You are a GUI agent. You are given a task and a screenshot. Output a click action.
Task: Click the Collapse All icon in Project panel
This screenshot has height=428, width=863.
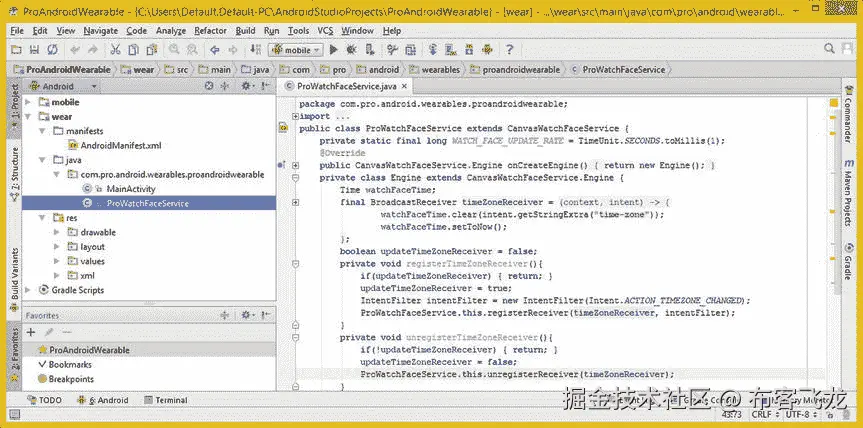point(225,86)
